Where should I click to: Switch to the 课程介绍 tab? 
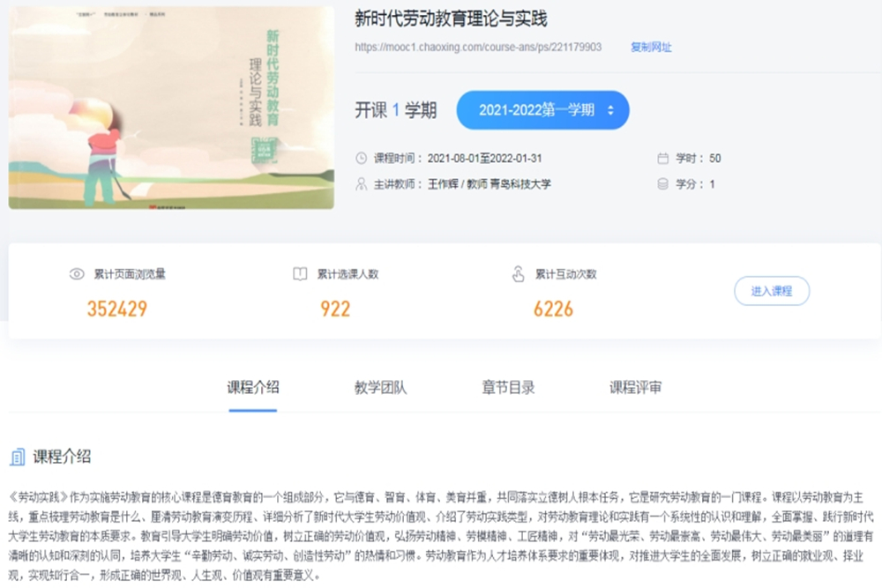[253, 387]
